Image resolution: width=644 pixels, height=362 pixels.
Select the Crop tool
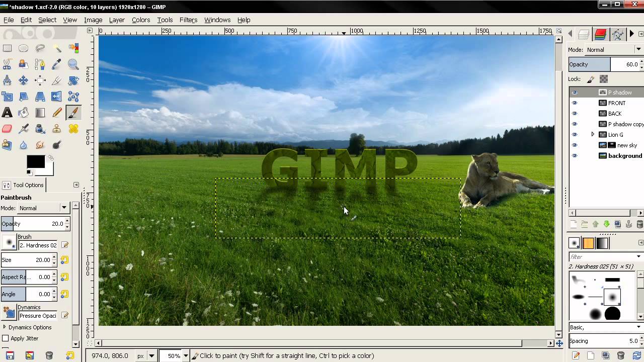(x=56, y=80)
